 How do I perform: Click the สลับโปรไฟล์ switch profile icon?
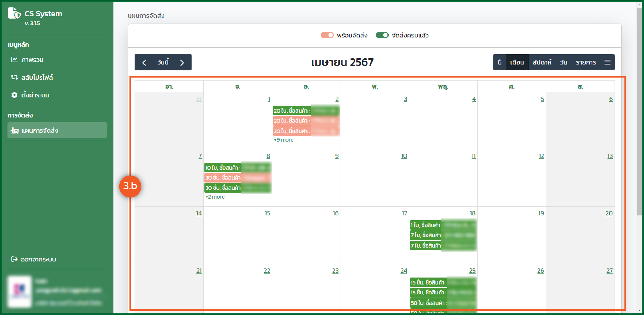(14, 77)
